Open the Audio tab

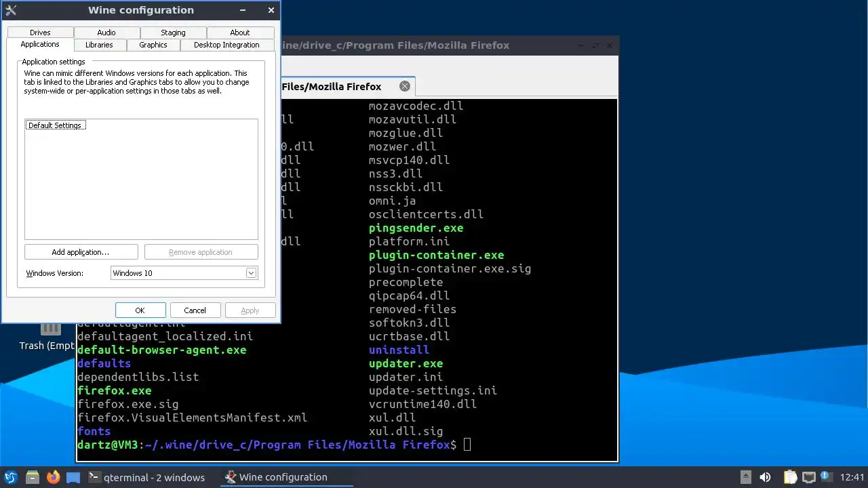click(x=106, y=33)
